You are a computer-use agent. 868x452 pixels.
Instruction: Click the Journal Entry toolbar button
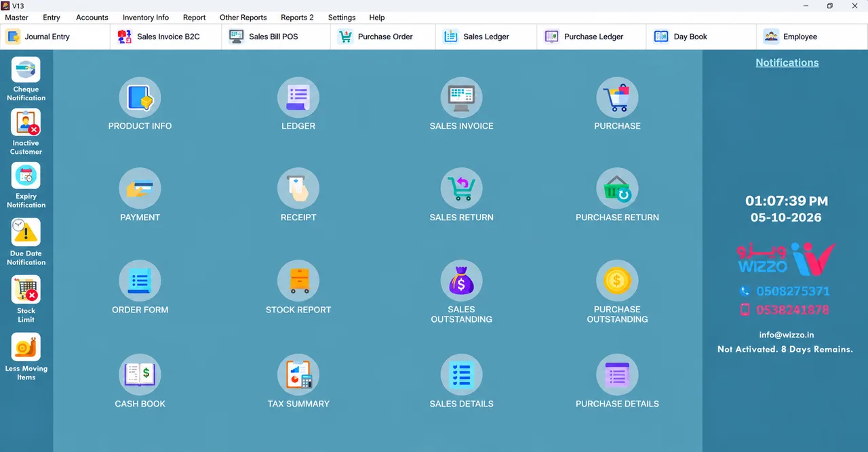pos(56,37)
